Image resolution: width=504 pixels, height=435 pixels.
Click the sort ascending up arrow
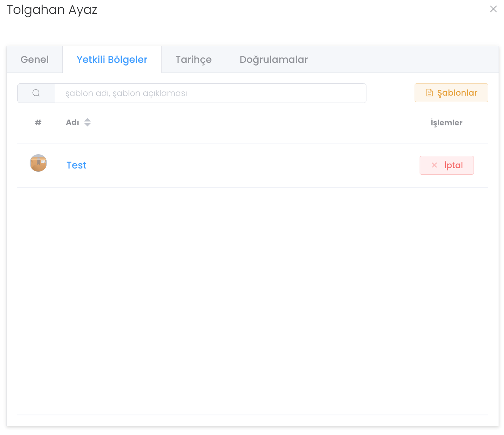tap(87, 120)
